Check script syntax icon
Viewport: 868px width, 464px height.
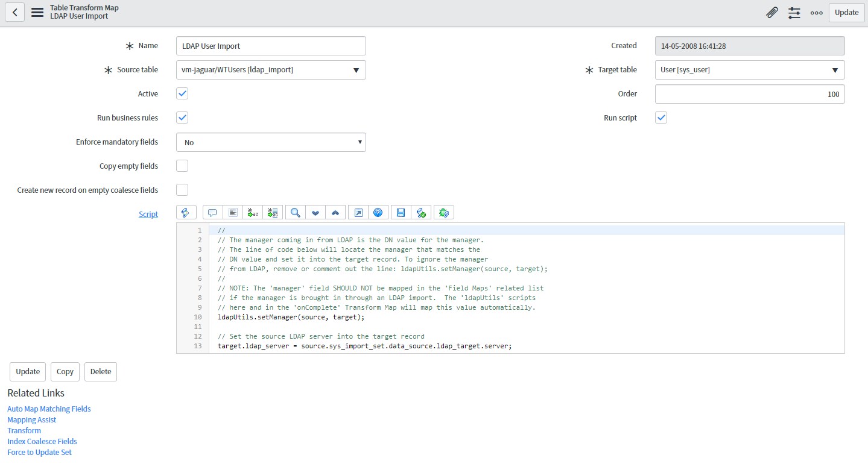(420, 212)
